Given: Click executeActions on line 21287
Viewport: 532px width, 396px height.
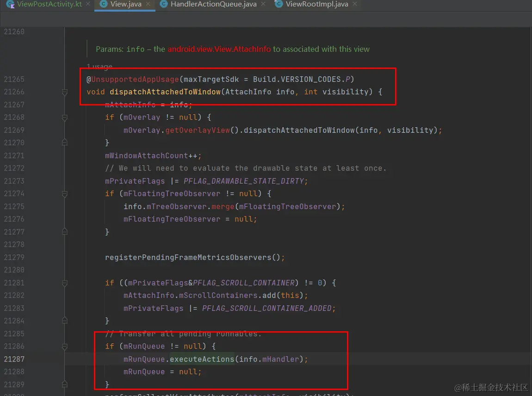Looking at the screenshot, I should click(202, 359).
